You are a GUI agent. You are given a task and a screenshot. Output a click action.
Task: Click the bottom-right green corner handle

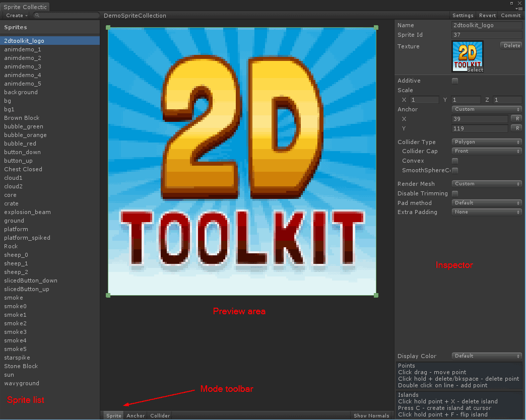pyautogui.click(x=376, y=295)
